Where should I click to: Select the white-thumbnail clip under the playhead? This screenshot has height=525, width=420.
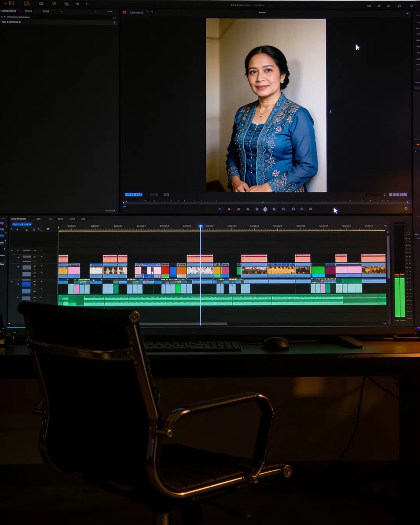click(x=200, y=270)
